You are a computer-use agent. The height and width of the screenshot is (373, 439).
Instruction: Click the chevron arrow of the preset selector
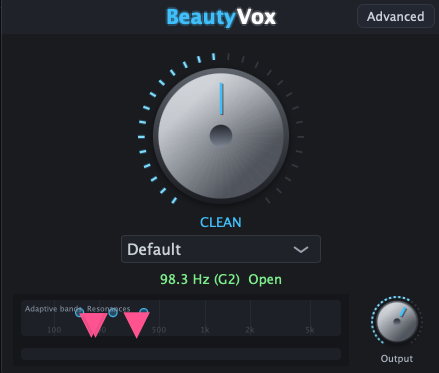click(301, 249)
